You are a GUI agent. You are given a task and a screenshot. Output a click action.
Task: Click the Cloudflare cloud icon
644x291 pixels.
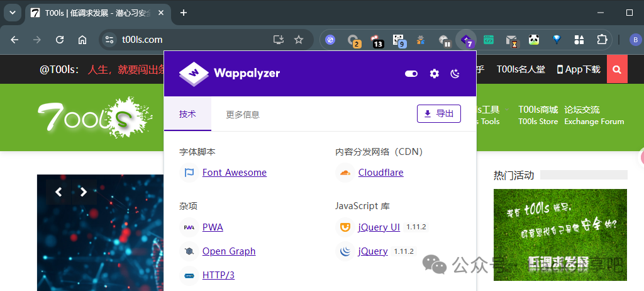[x=345, y=173]
